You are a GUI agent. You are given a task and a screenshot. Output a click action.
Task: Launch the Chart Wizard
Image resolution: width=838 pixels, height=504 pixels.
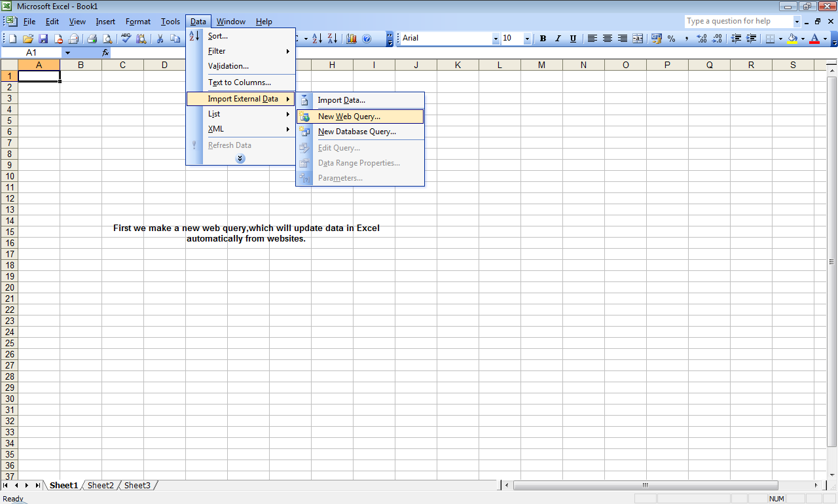pyautogui.click(x=352, y=38)
